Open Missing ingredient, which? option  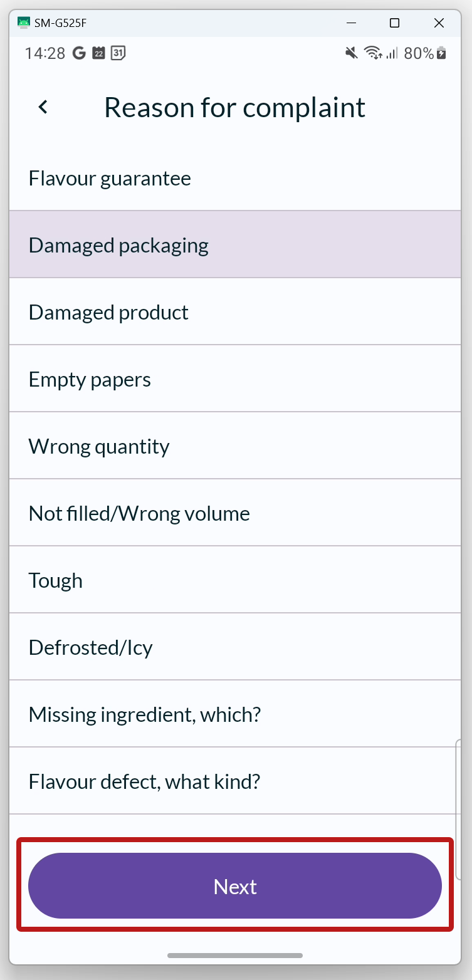[x=235, y=714]
